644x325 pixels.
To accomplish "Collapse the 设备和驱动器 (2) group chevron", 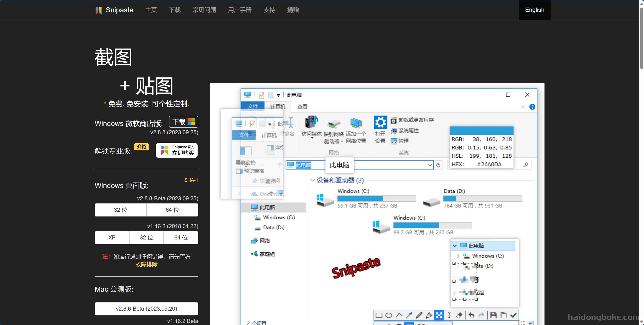I will point(312,180).
